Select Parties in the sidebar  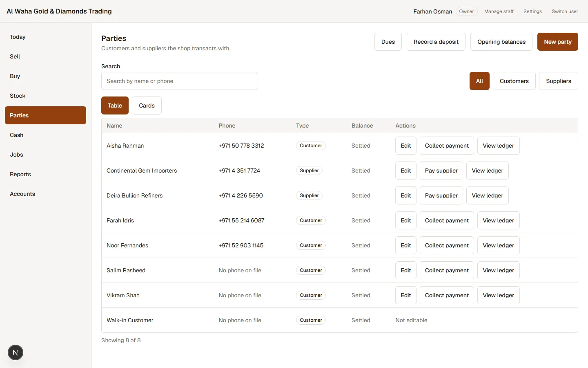45,115
